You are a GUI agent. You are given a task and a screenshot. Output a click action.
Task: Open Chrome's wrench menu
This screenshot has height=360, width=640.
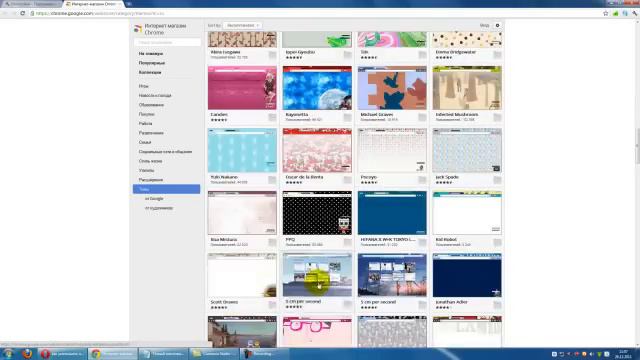tap(635, 13)
